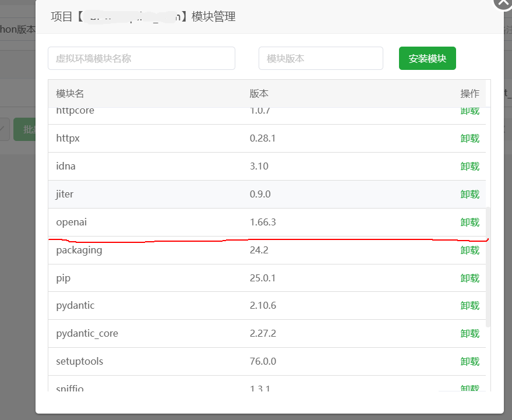The width and height of the screenshot is (512, 420).
Task: Uninstall the jiter module
Action: pyautogui.click(x=470, y=195)
